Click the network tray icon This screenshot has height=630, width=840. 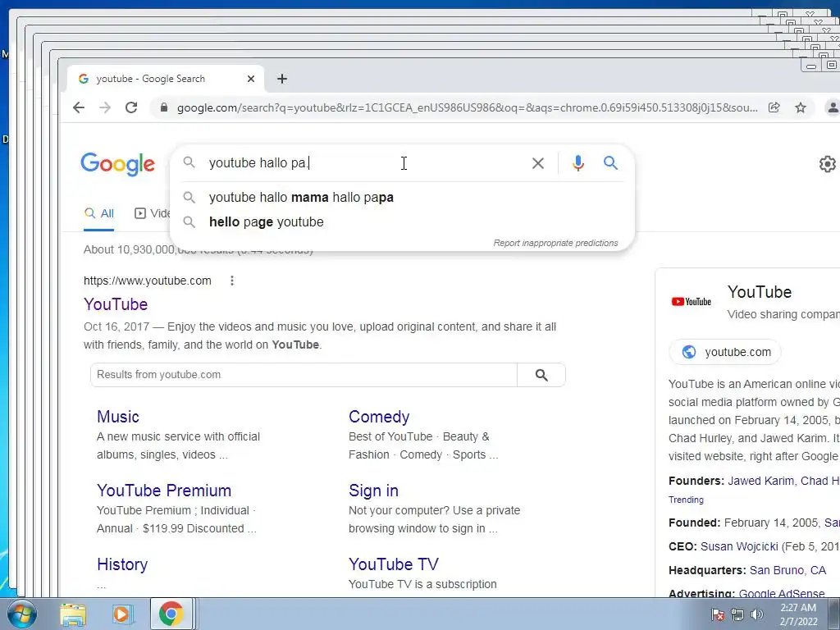coord(737,614)
